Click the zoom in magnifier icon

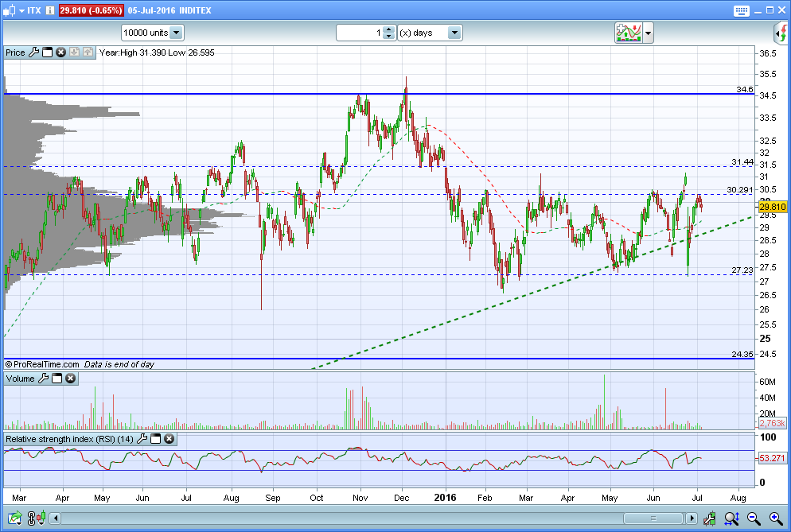click(773, 519)
